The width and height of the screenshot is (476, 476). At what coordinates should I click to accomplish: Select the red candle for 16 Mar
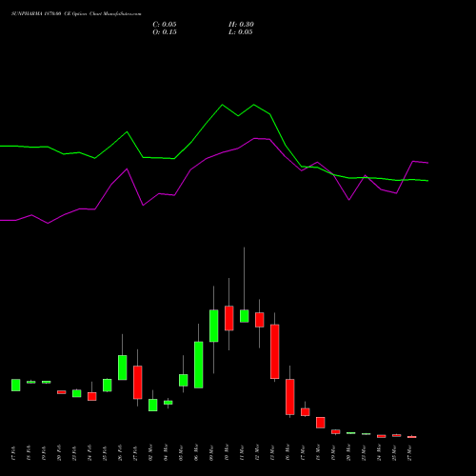290,397
